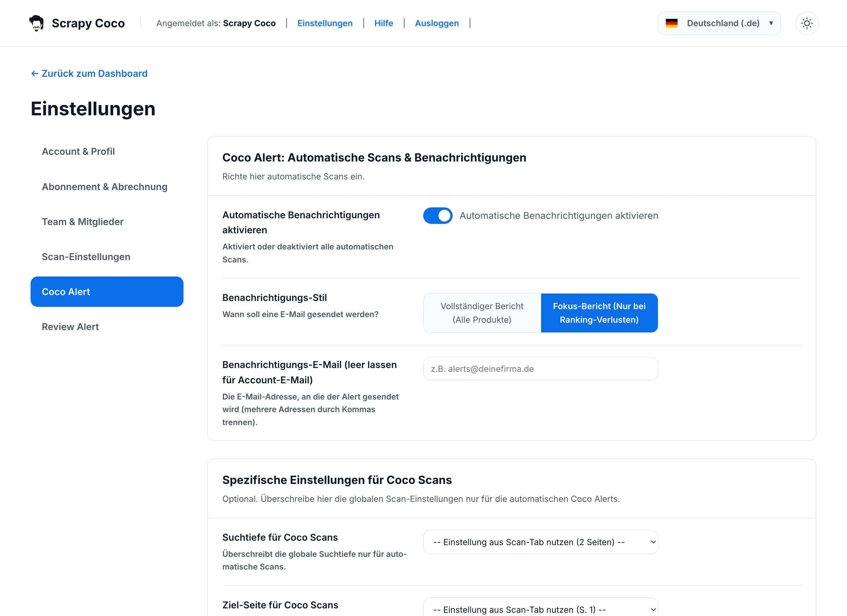This screenshot has height=616, width=847.
Task: Click 'Automatische Benachrichtigungen aktivieren' toggle label
Action: tap(559, 216)
